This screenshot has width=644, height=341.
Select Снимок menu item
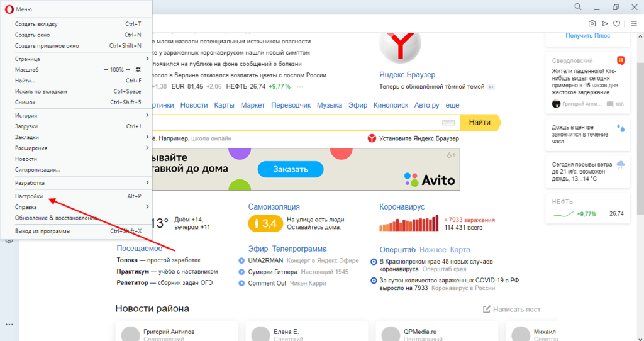pos(76,103)
